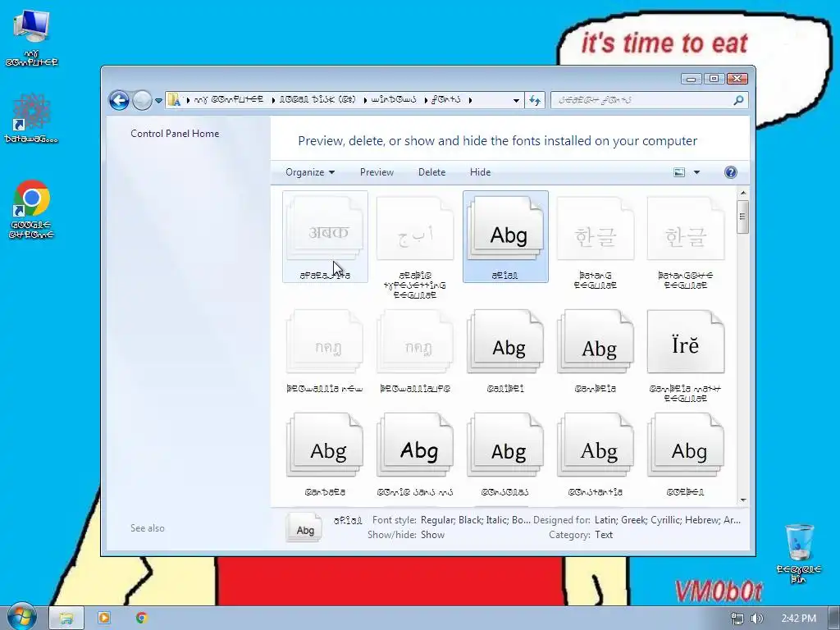Click the search magnifier icon
The height and width of the screenshot is (630, 840).
click(739, 99)
